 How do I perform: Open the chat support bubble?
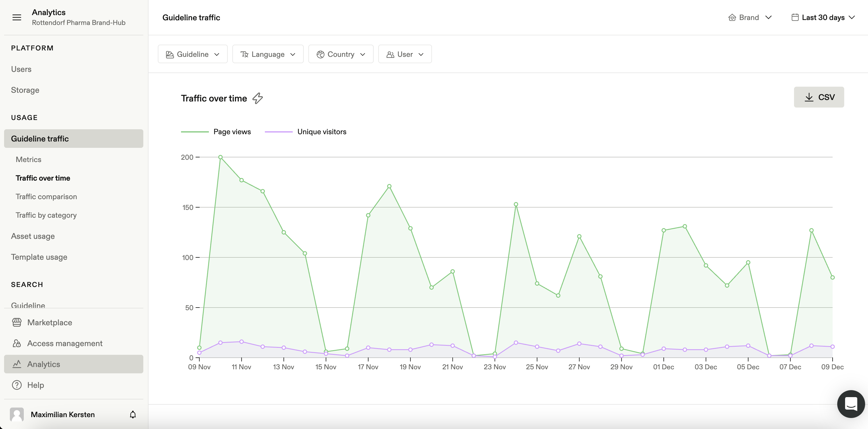[851, 404]
